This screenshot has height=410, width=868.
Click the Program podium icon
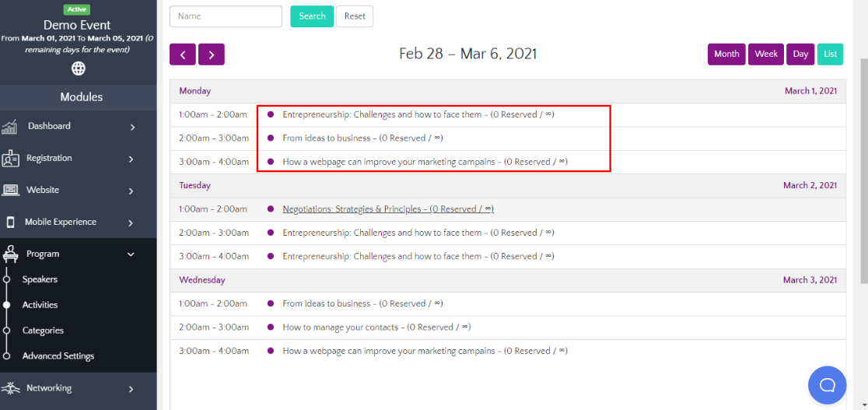tap(10, 254)
